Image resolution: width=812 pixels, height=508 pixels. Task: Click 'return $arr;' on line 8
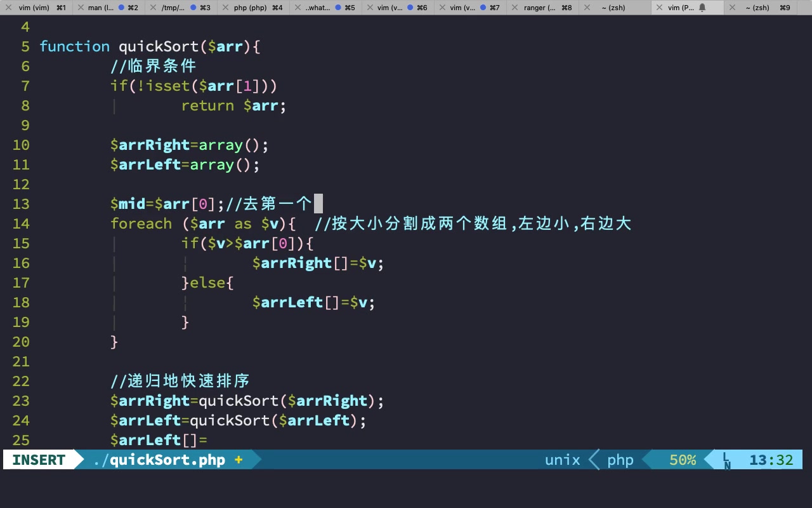(x=234, y=105)
